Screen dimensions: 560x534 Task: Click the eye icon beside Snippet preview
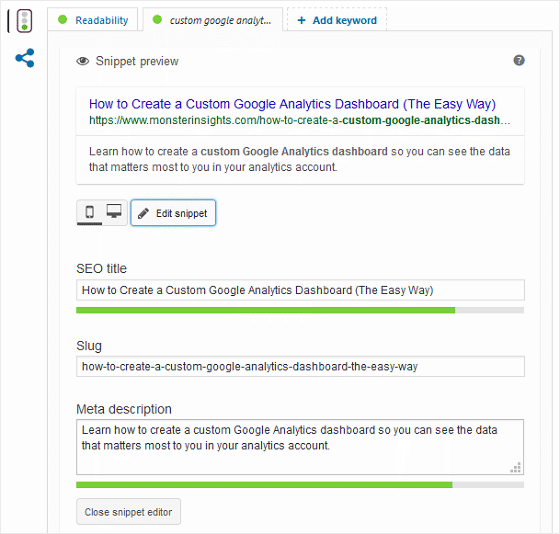coord(82,61)
